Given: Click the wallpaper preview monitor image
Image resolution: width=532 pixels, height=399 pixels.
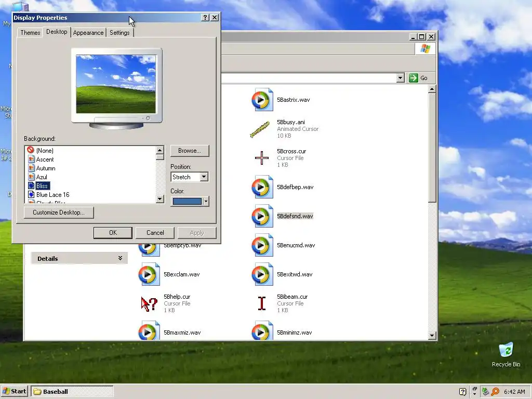Looking at the screenshot, I should pyautogui.click(x=116, y=84).
